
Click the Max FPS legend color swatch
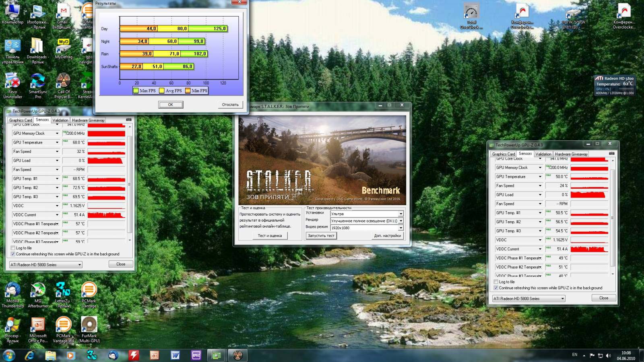pos(136,91)
